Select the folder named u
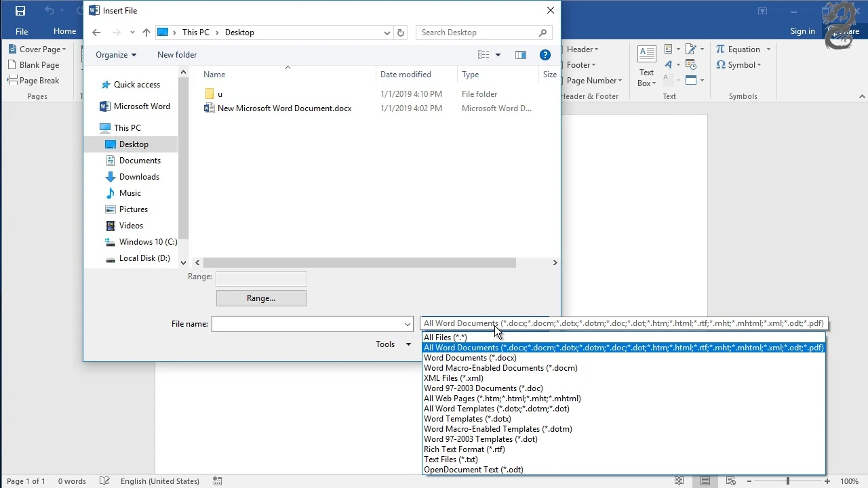This screenshot has width=868, height=488. coord(220,94)
